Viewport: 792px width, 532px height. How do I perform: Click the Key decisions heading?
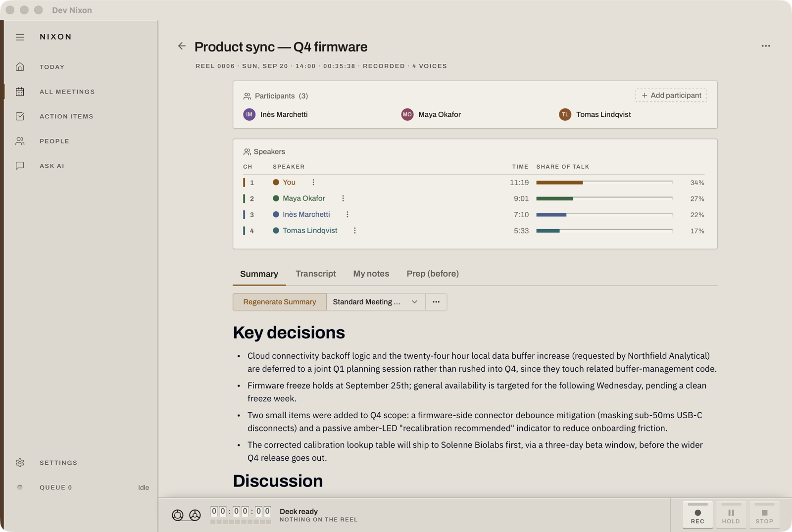pos(289,333)
